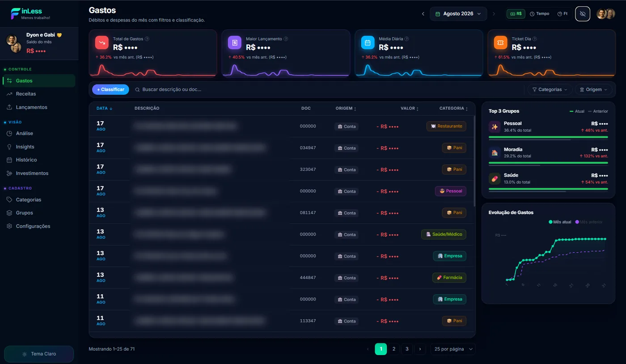Sort table by VALOR column
The image size is (626, 364).
[x=410, y=108]
